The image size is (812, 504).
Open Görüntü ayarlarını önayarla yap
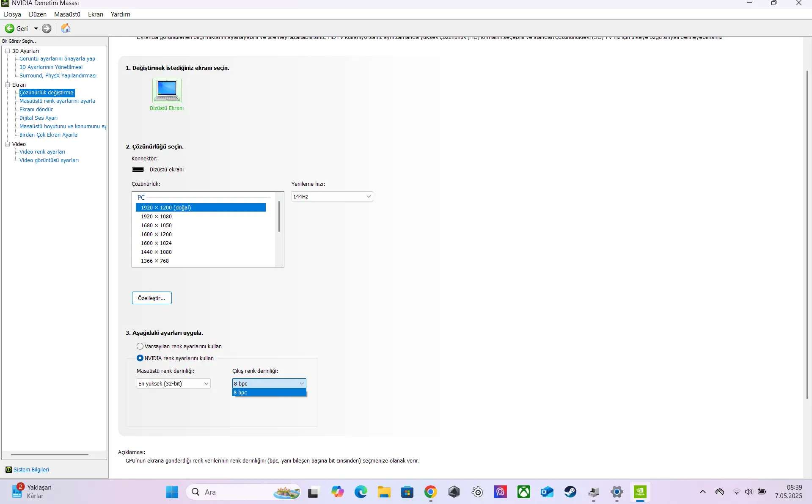click(x=57, y=59)
